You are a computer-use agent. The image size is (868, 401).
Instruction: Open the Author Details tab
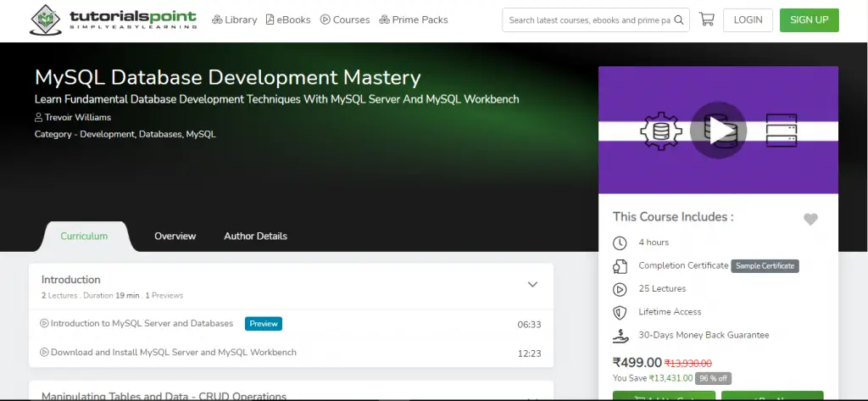255,236
